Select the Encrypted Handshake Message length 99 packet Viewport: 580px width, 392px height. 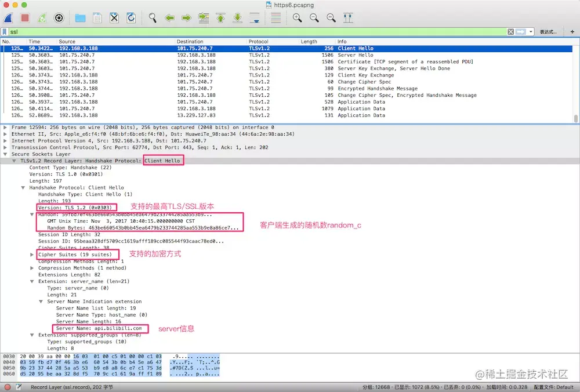tap(288, 88)
